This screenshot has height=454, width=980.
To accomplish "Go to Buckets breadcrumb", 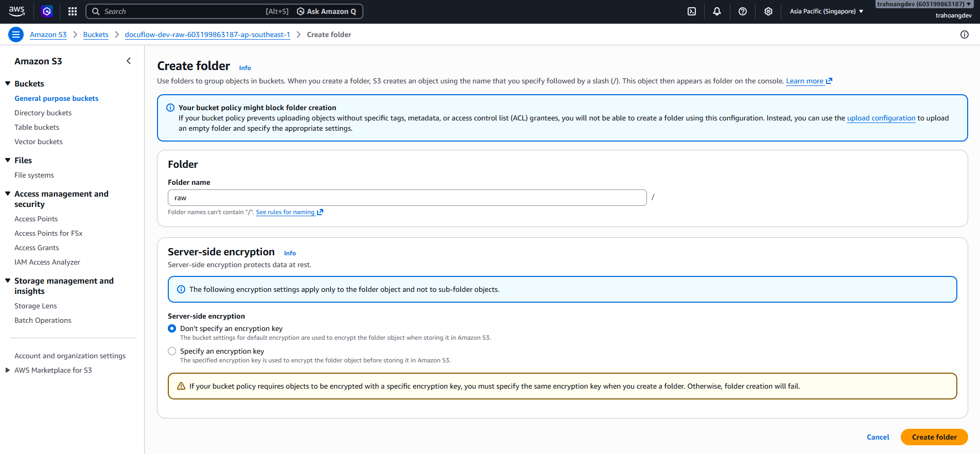I will pos(96,34).
